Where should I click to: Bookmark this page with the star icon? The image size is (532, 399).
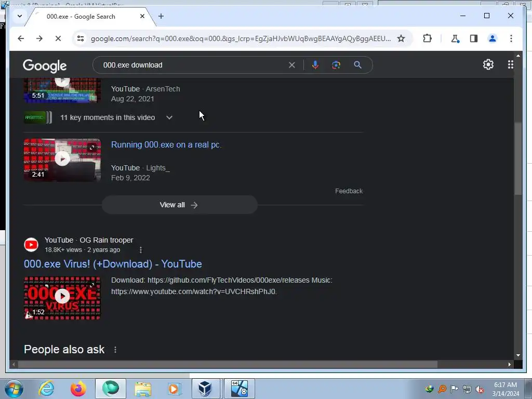click(401, 38)
